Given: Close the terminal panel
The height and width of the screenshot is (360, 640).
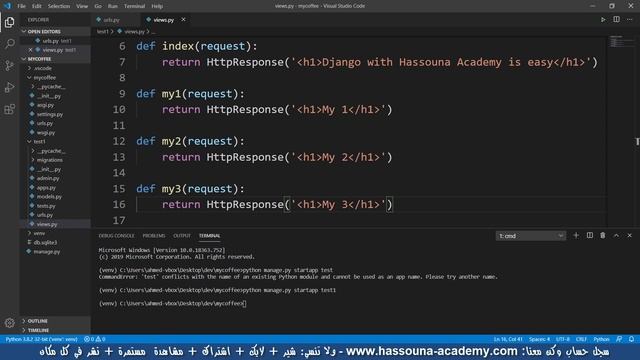Looking at the screenshot, I should (x=630, y=236).
